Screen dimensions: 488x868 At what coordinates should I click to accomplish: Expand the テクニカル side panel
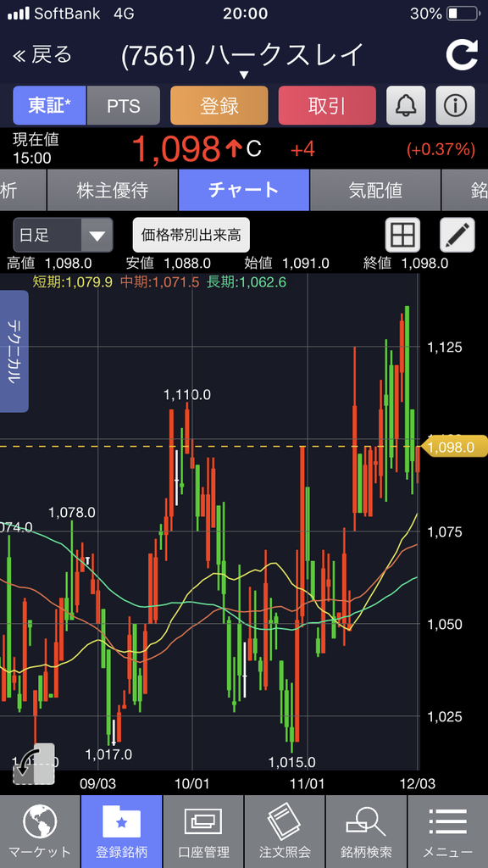[x=14, y=351]
